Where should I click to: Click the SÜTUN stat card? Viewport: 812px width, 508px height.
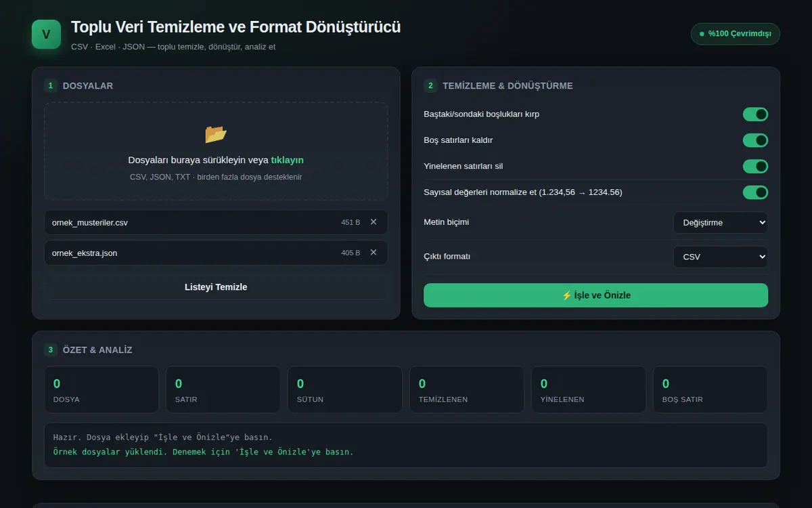tap(345, 389)
